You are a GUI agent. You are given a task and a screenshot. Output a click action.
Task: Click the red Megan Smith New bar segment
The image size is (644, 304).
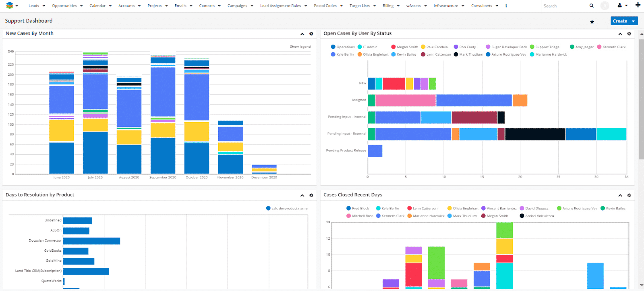coord(394,84)
